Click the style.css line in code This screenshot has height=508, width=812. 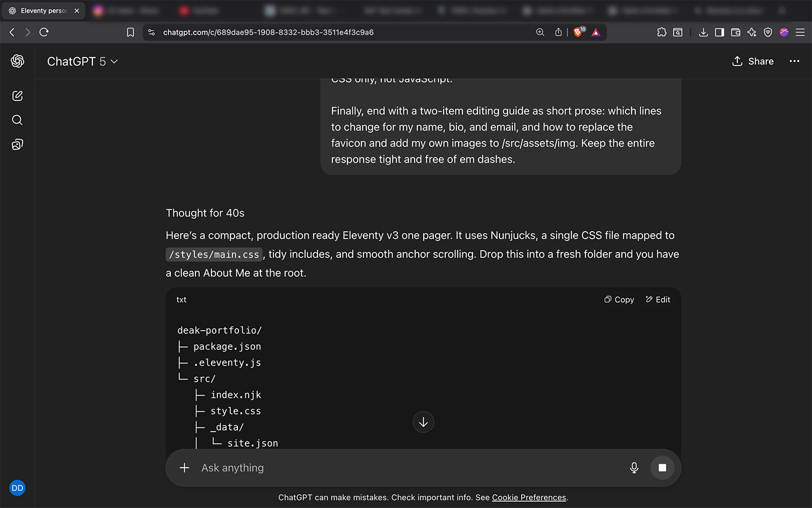(236, 411)
